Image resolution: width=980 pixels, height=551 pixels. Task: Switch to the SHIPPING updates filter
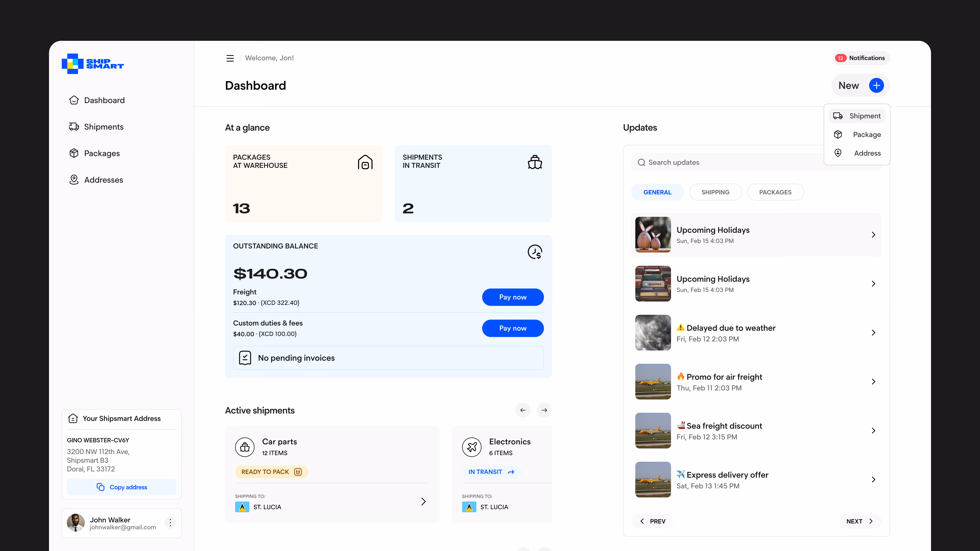(x=715, y=192)
